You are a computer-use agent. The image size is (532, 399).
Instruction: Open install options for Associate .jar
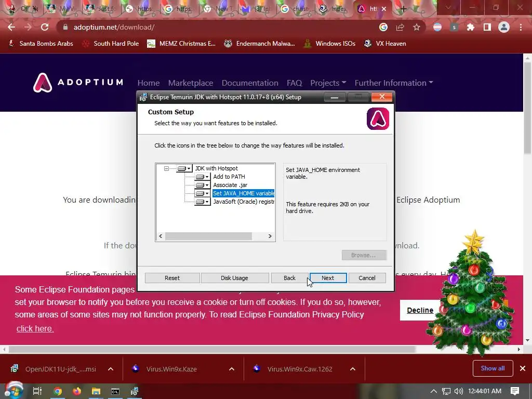coord(203,185)
